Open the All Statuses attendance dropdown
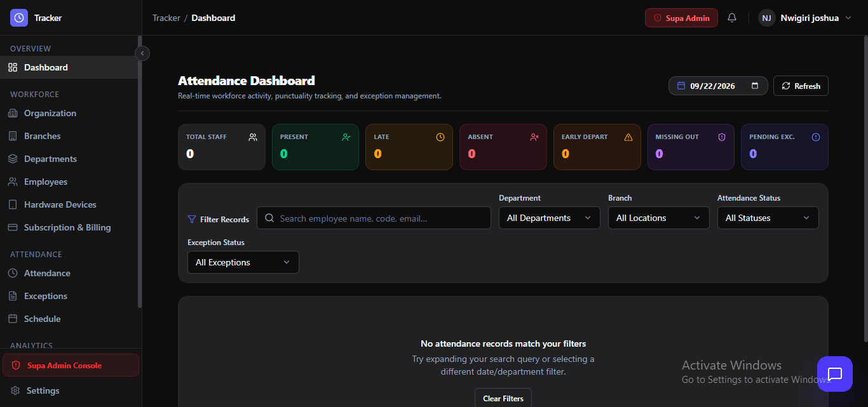The image size is (868, 407). click(768, 218)
